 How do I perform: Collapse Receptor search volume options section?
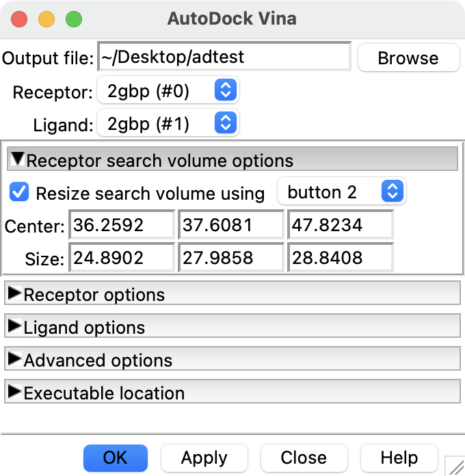(x=16, y=161)
